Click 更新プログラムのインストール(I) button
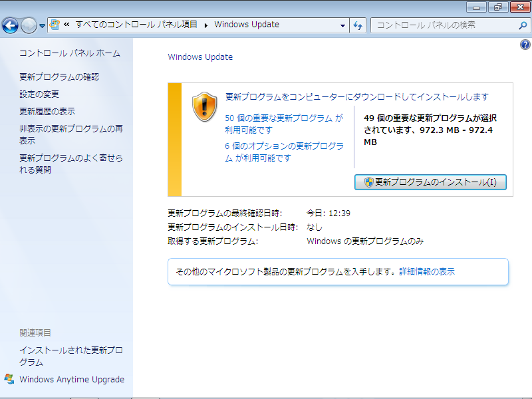 tap(430, 182)
